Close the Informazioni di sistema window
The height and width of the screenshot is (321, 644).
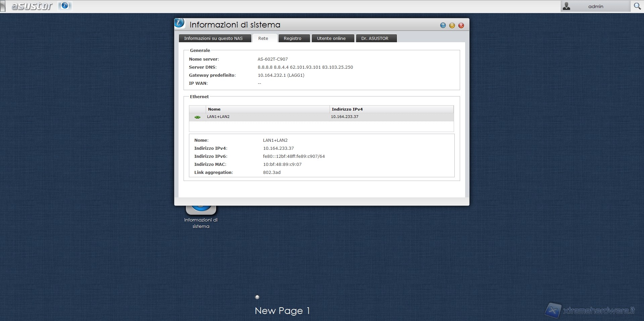[461, 25]
